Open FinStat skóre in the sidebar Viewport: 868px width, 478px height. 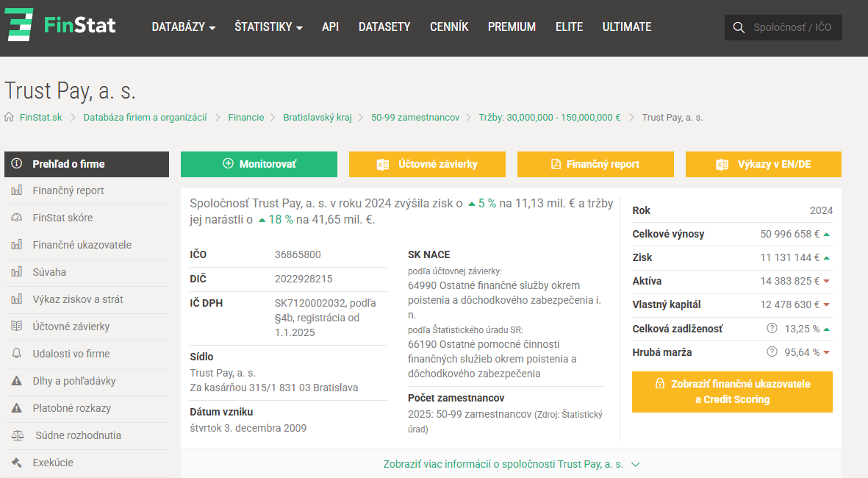pyautogui.click(x=86, y=218)
